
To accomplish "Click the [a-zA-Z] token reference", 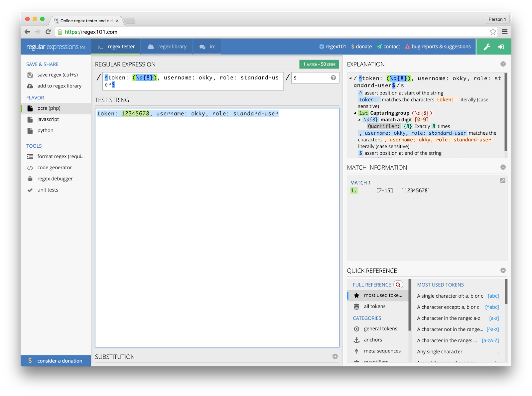I will [490, 340].
